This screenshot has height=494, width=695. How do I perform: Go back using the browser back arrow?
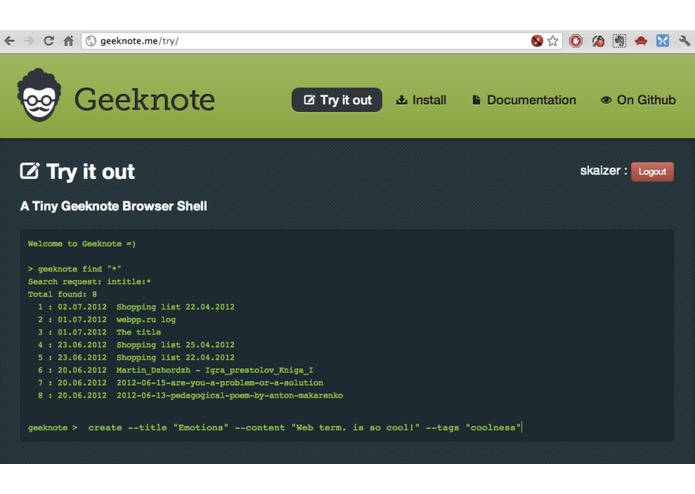10,41
